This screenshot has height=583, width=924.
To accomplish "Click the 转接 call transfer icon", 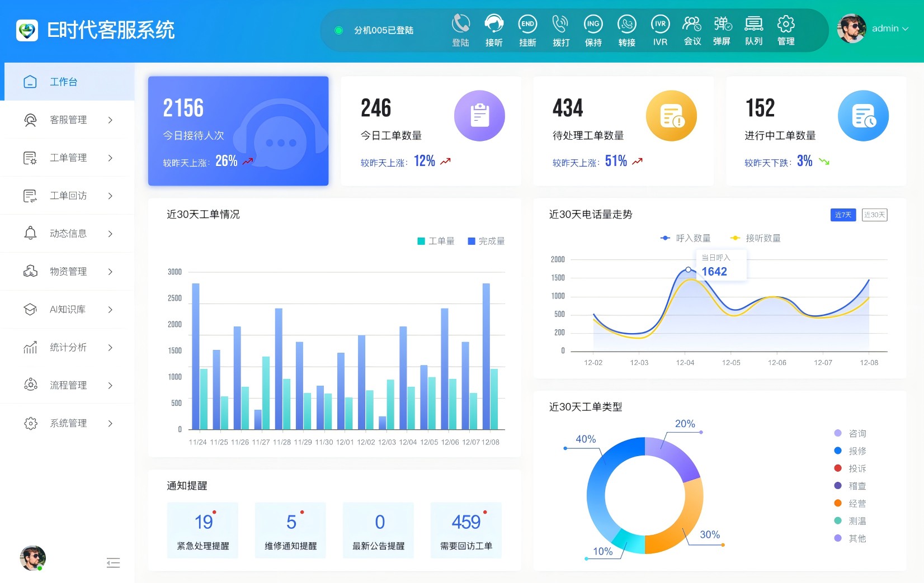I will 627,23.
